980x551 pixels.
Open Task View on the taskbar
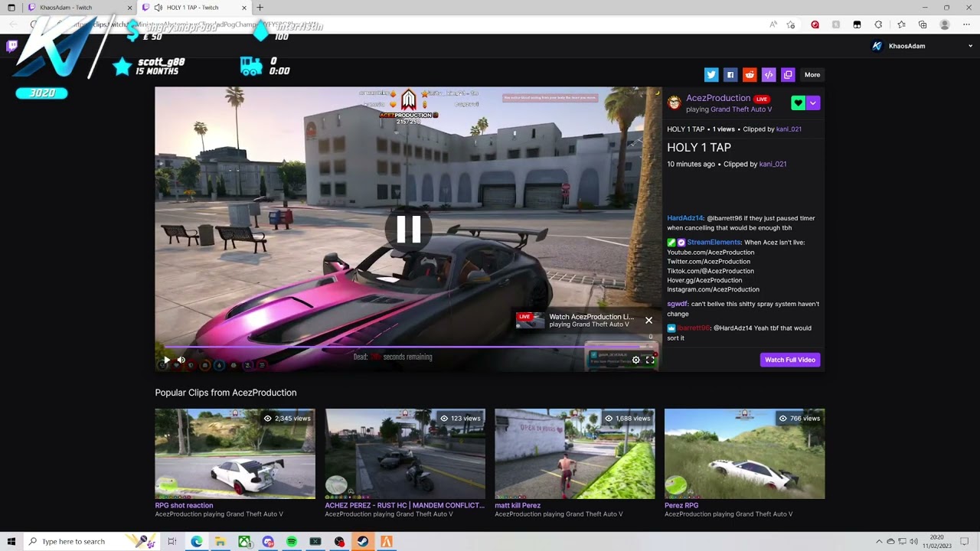(172, 541)
